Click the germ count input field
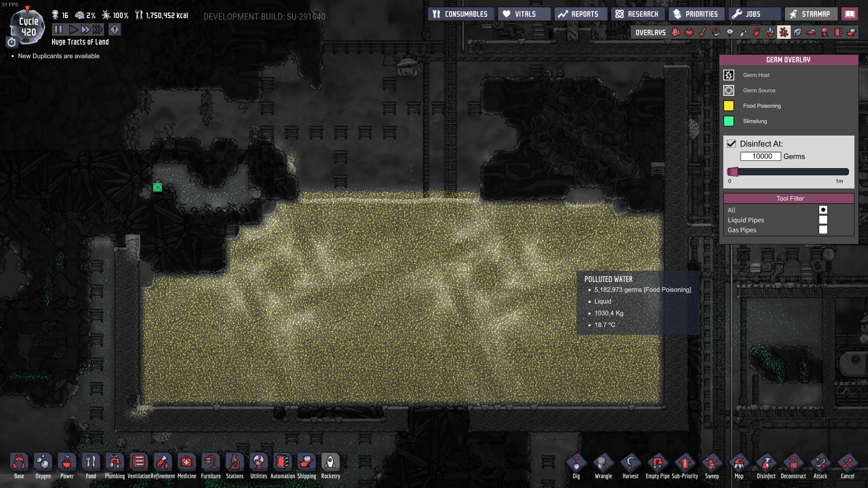Viewport: 868px width, 488px height. click(760, 156)
